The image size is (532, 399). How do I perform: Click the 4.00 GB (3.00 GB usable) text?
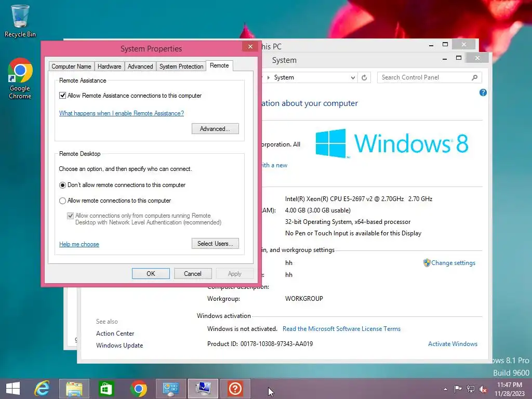pyautogui.click(x=318, y=210)
